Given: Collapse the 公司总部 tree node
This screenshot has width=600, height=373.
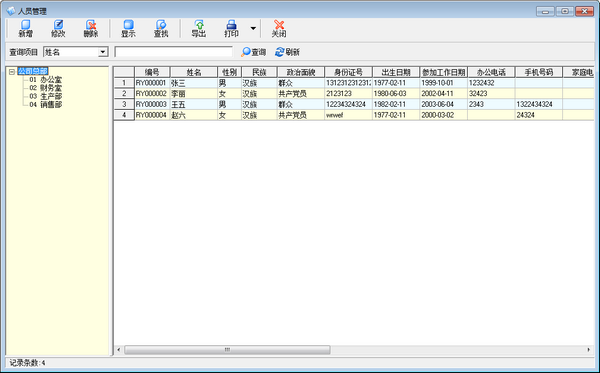Looking at the screenshot, I should click(12, 72).
